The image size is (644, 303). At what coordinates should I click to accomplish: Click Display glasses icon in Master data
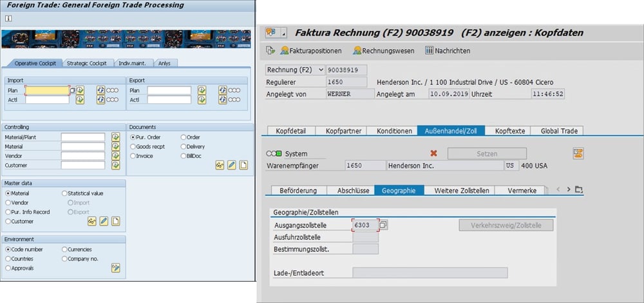92,221
